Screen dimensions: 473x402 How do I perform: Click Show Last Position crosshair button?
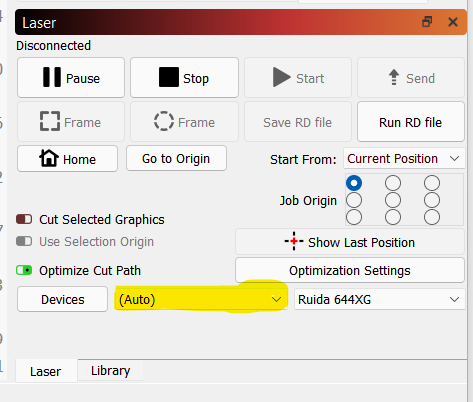tap(350, 242)
